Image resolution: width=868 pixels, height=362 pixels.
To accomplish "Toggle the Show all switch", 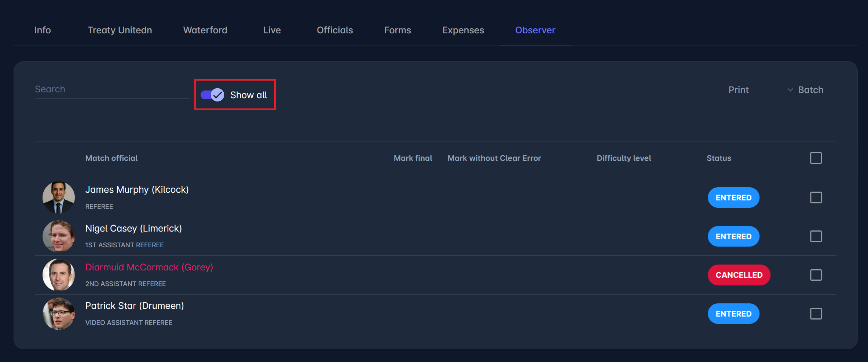I will click(213, 95).
